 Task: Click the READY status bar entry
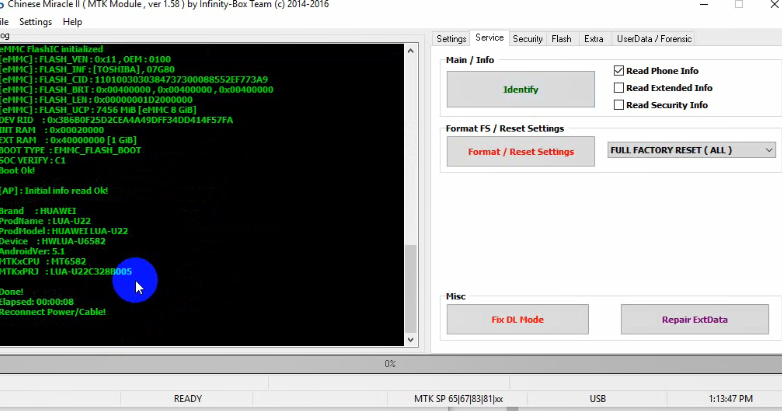(188, 399)
